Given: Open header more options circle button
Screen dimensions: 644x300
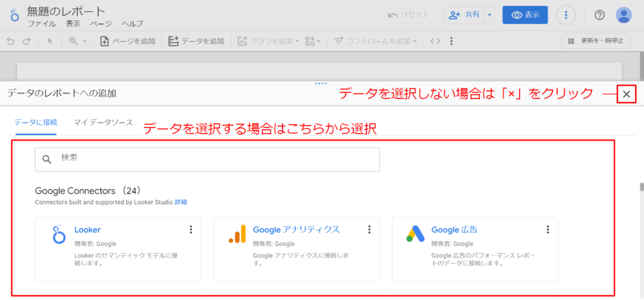Looking at the screenshot, I should coord(566,15).
